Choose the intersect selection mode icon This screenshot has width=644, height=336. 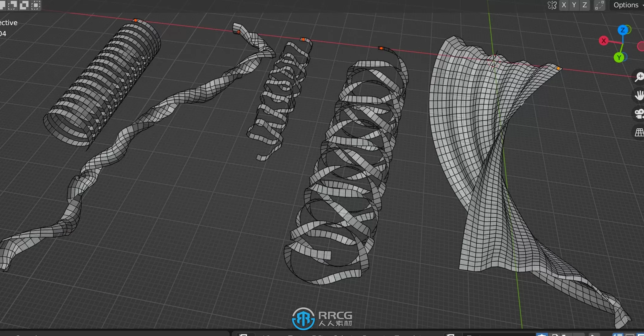[x=36, y=5]
